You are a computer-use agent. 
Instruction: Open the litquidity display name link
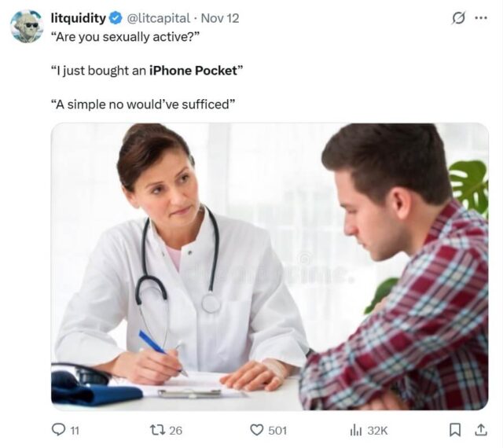pyautogui.click(x=79, y=18)
